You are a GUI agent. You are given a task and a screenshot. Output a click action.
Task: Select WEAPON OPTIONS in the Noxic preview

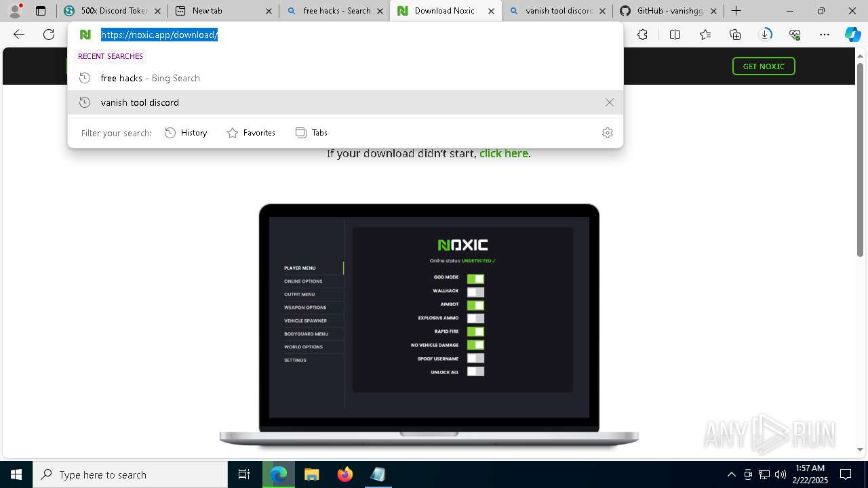(x=305, y=308)
